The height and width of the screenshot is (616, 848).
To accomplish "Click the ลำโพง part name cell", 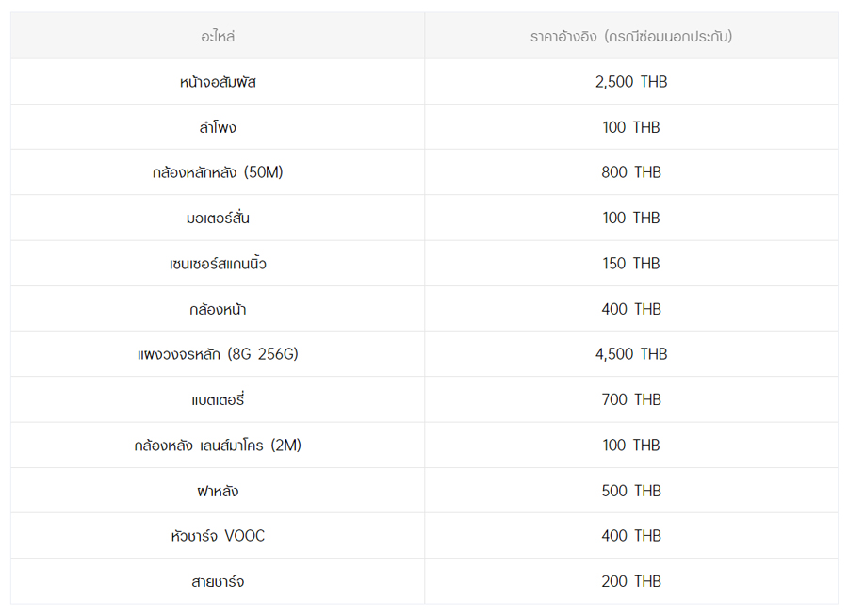I will click(218, 127).
